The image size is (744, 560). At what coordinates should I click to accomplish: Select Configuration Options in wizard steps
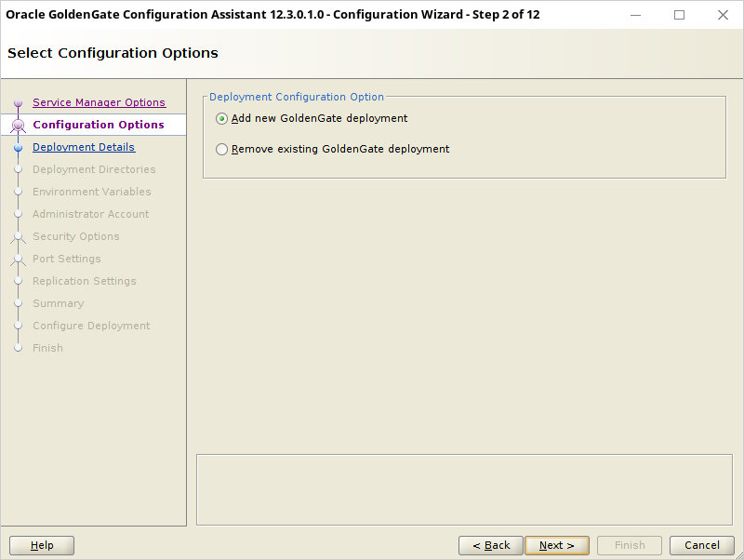99,125
